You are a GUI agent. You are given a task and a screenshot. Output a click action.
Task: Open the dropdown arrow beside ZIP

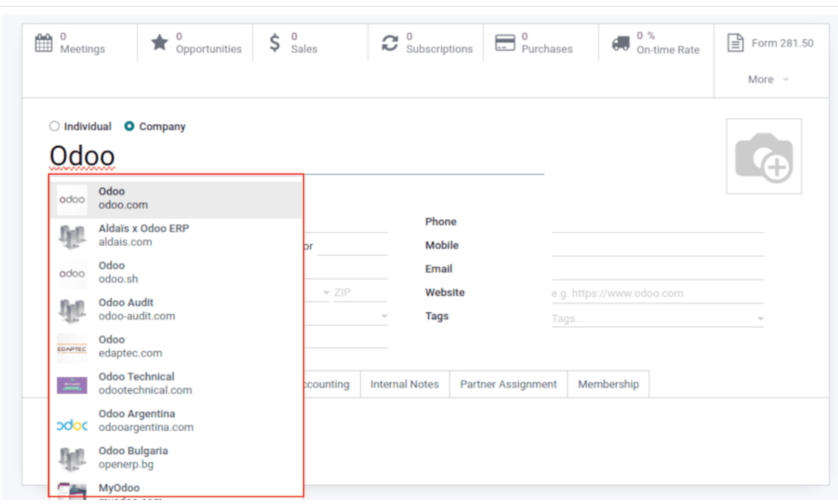point(326,292)
